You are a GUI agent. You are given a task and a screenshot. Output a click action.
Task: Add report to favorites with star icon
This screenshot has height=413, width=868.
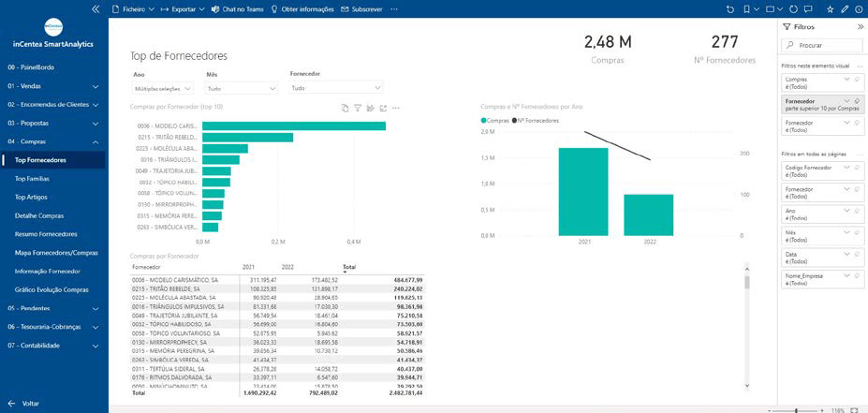click(830, 8)
